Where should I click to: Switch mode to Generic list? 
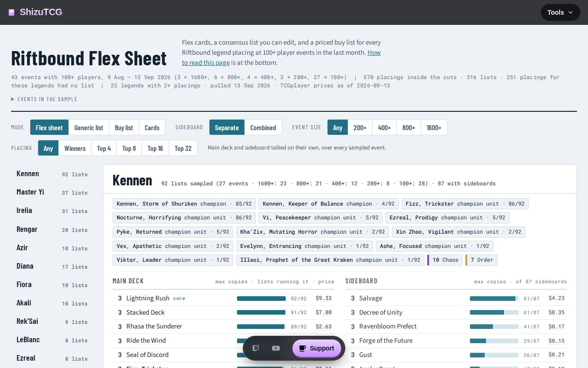[89, 127]
